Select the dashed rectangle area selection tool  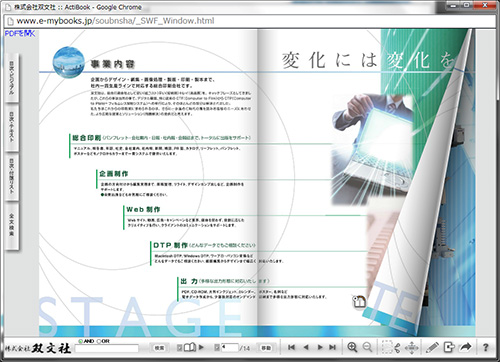tap(387, 347)
